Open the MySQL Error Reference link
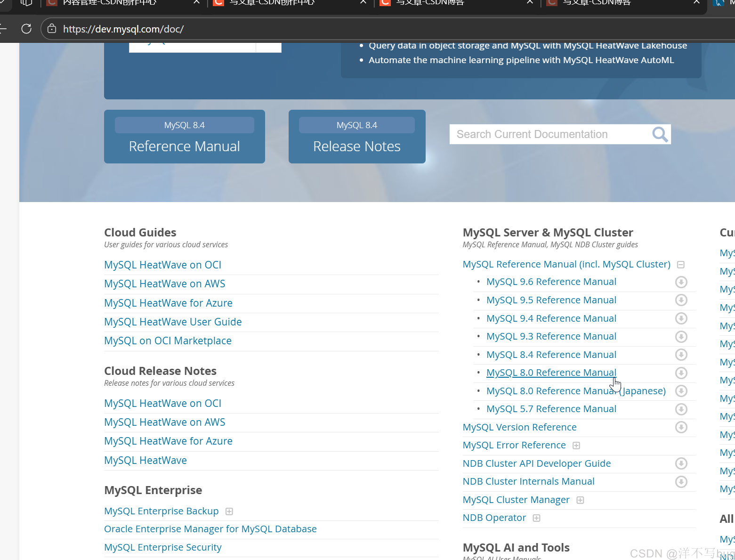 [x=514, y=445]
